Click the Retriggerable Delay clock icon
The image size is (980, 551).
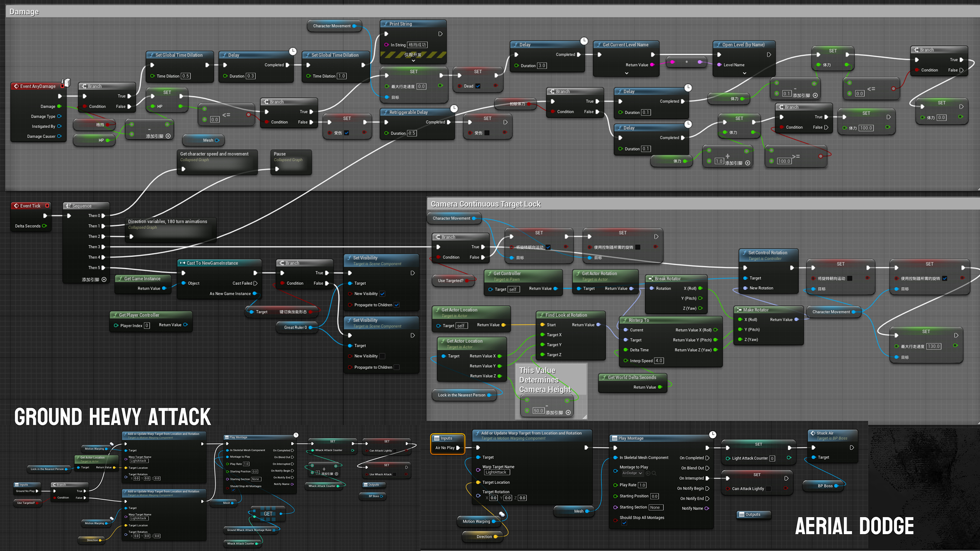454,108
